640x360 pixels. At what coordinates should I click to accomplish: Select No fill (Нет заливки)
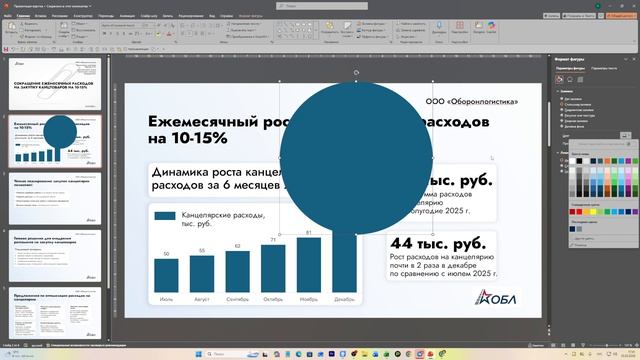(571, 99)
